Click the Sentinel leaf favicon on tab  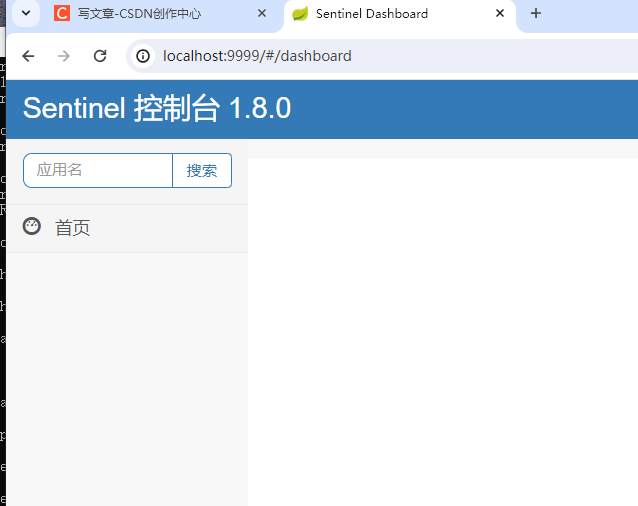(x=300, y=13)
